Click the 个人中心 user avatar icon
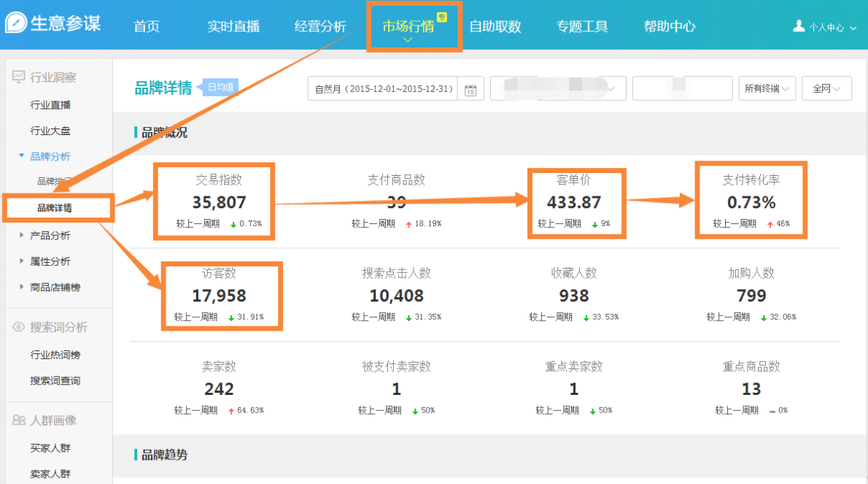 click(x=799, y=26)
